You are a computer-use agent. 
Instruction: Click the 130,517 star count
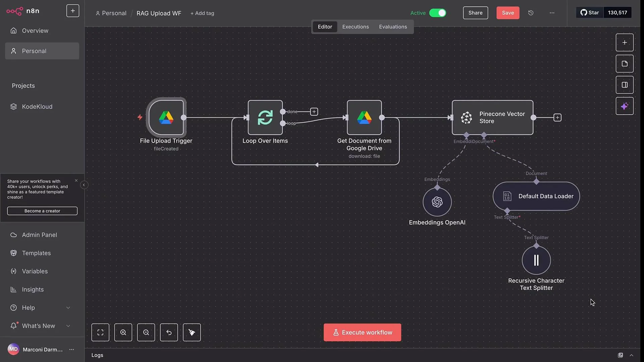tap(617, 12)
